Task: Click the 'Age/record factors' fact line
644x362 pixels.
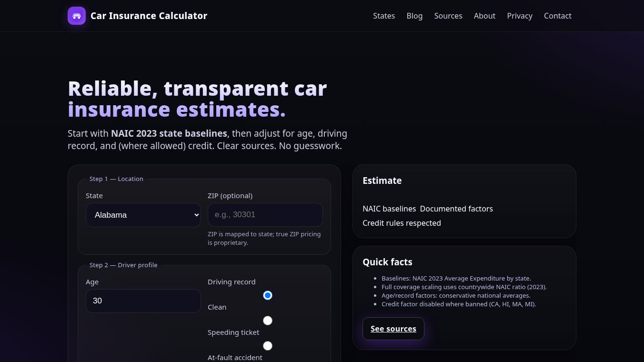Action: [x=456, y=295]
